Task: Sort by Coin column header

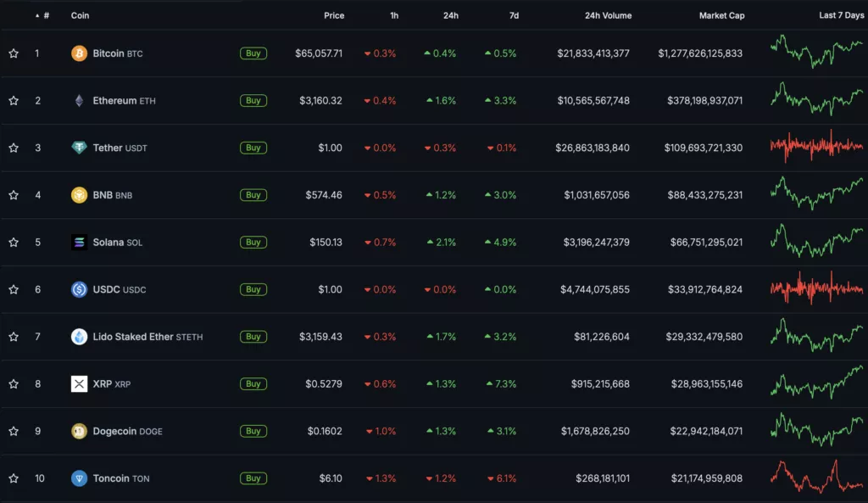Action: tap(80, 15)
